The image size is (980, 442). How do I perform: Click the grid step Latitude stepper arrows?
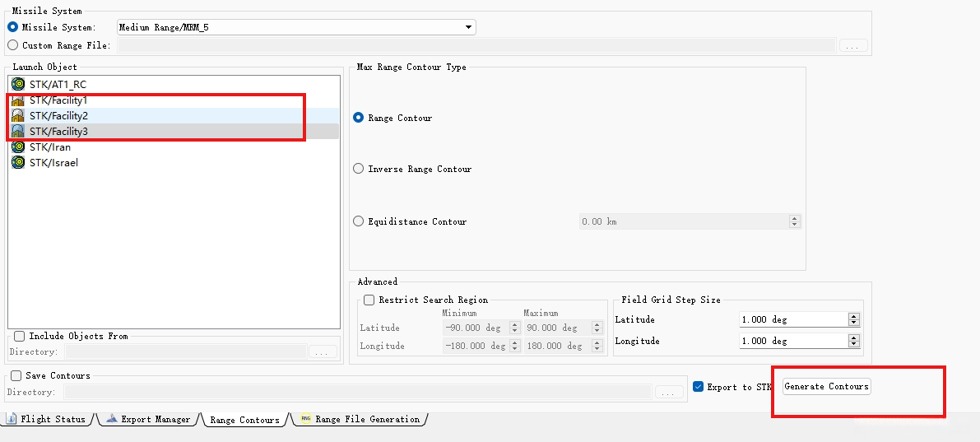tap(854, 319)
